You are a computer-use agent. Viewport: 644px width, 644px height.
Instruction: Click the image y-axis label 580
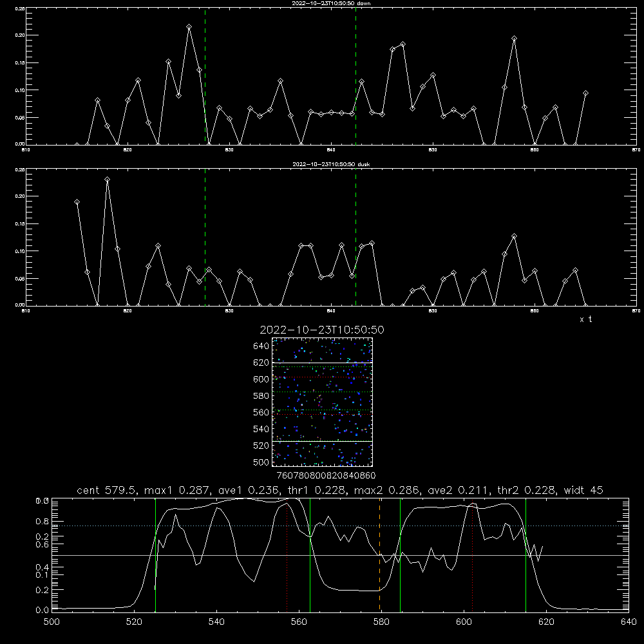(261, 395)
